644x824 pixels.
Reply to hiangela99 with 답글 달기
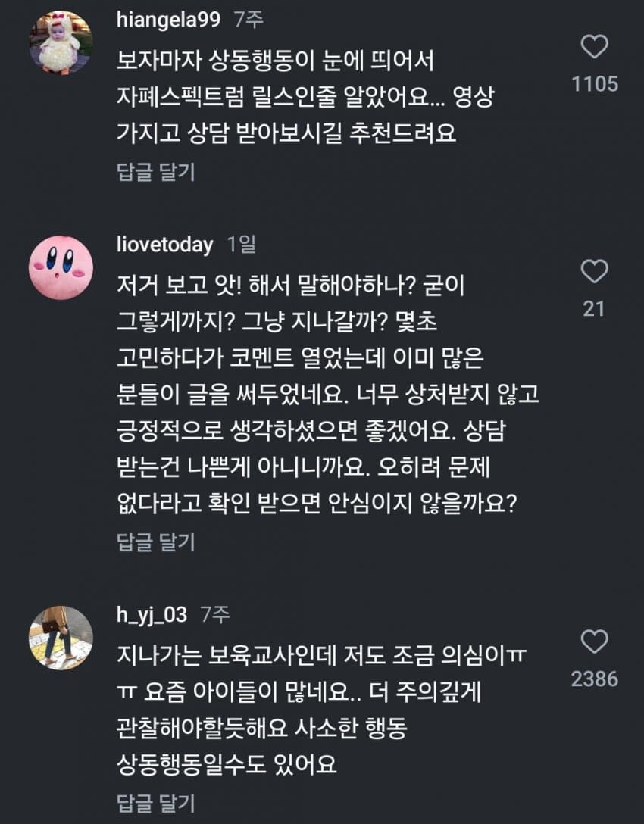point(156,172)
